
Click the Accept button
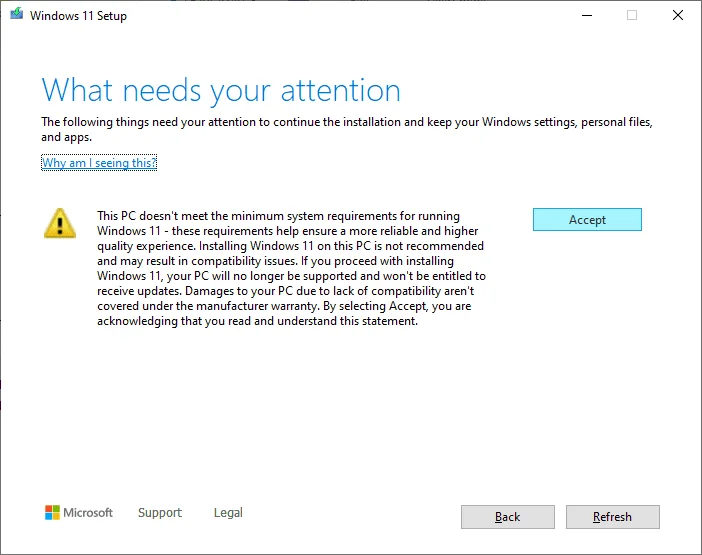(x=587, y=219)
